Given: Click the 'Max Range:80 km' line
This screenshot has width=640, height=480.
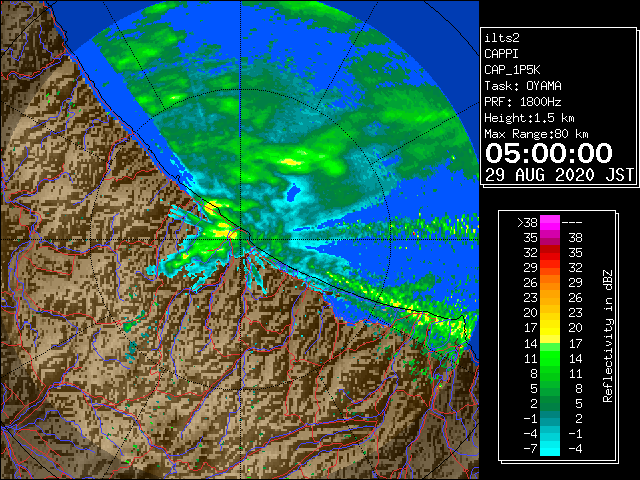Looking at the screenshot, I should click(x=536, y=134).
